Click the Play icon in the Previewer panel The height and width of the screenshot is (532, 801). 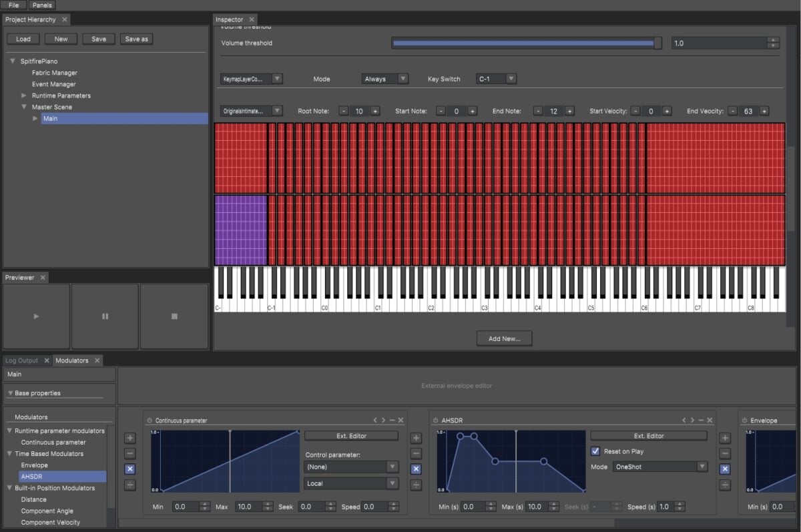click(35, 316)
